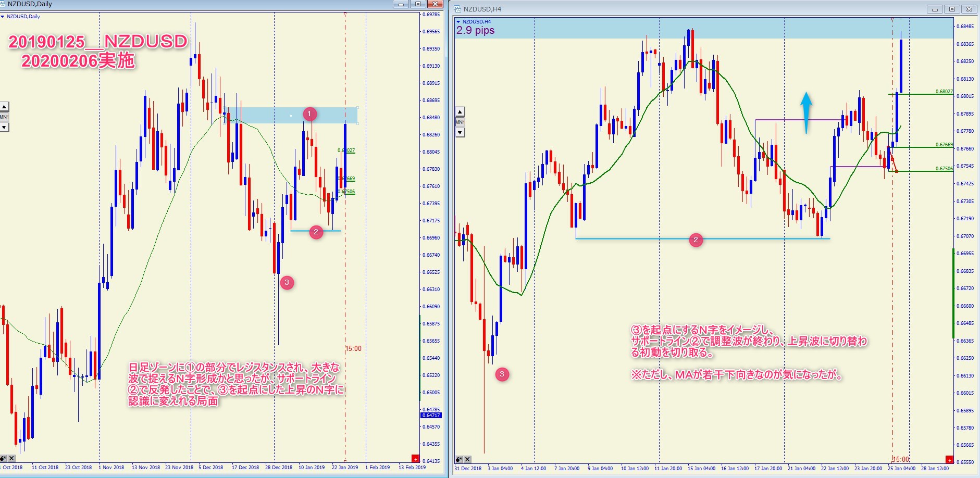Viewport: 980px width, 478px height.
Task: Step timeframe down in Daily chart widget
Action: [4, 128]
